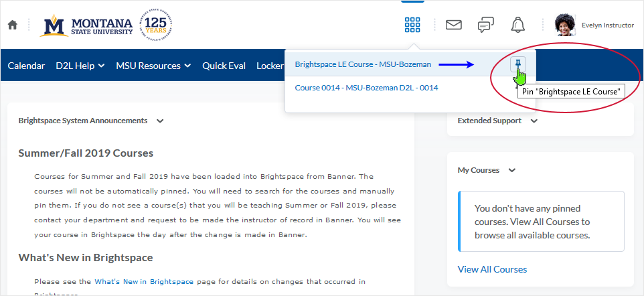Pin Brightspace LE Course with pin icon
644x296 pixels.
click(x=518, y=64)
